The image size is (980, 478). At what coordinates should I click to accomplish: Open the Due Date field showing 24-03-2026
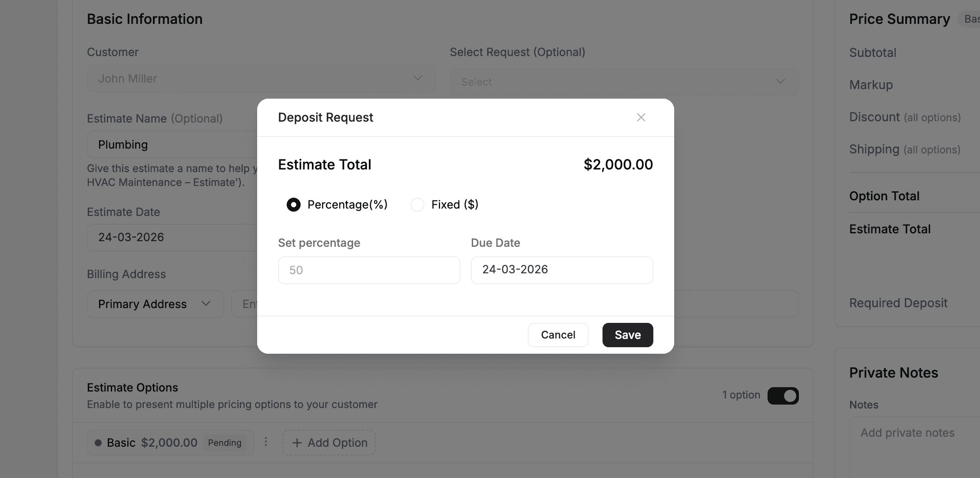[561, 270]
